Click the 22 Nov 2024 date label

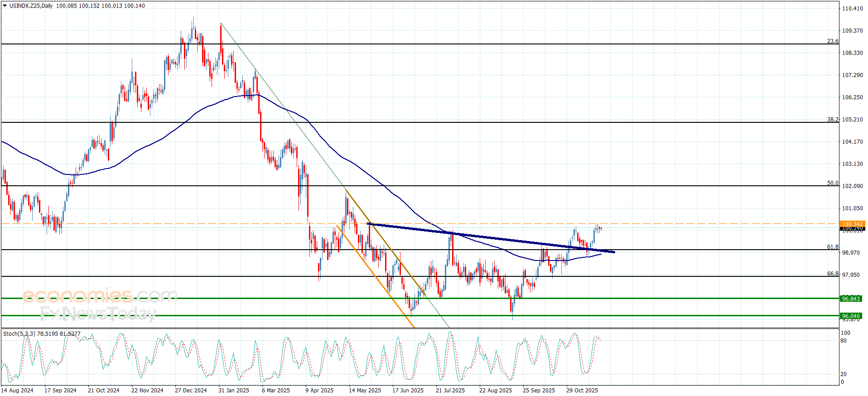147,390
